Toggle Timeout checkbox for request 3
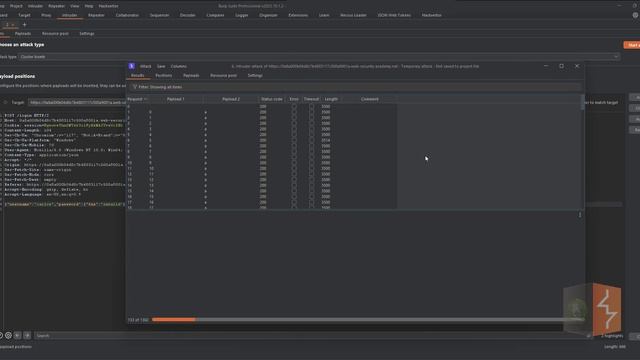Screen dimensions: 640x360 pos(311,123)
